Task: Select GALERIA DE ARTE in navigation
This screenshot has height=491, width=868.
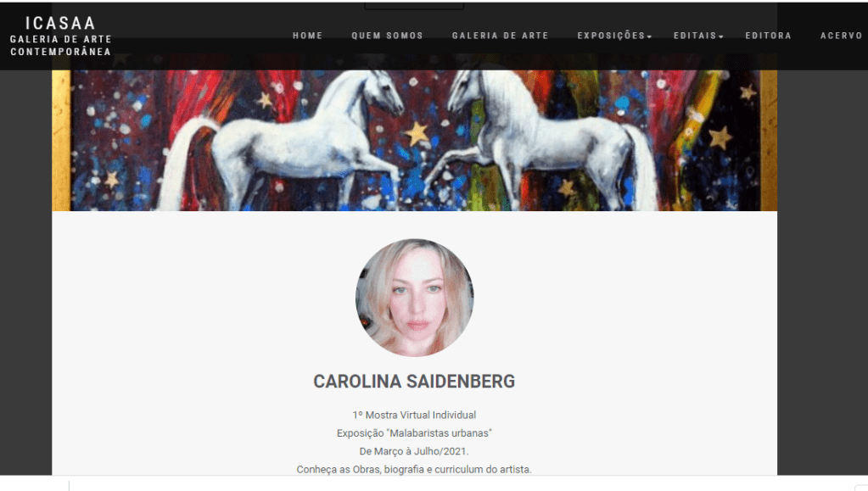Action: [500, 36]
